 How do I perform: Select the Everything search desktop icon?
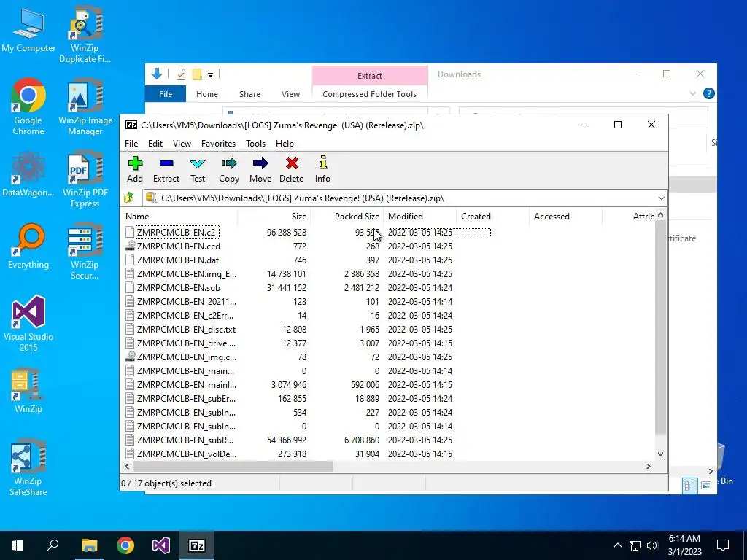click(28, 246)
